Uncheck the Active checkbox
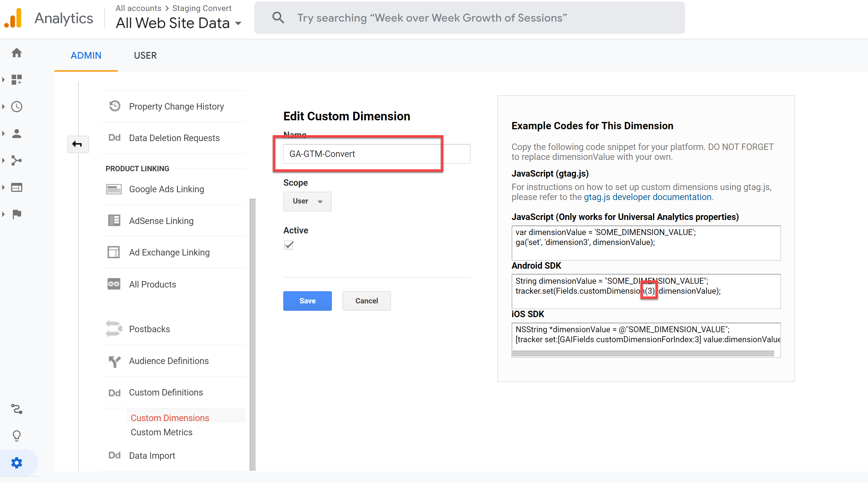 pyautogui.click(x=288, y=245)
